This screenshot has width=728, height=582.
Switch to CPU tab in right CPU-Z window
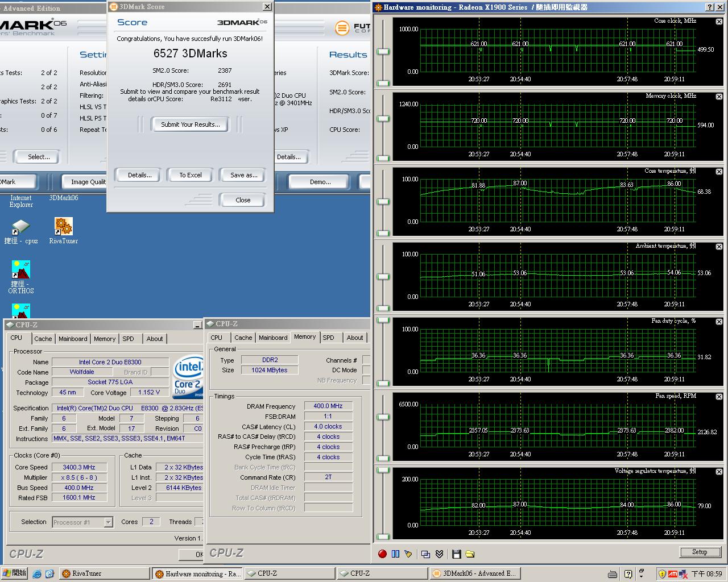(x=217, y=338)
